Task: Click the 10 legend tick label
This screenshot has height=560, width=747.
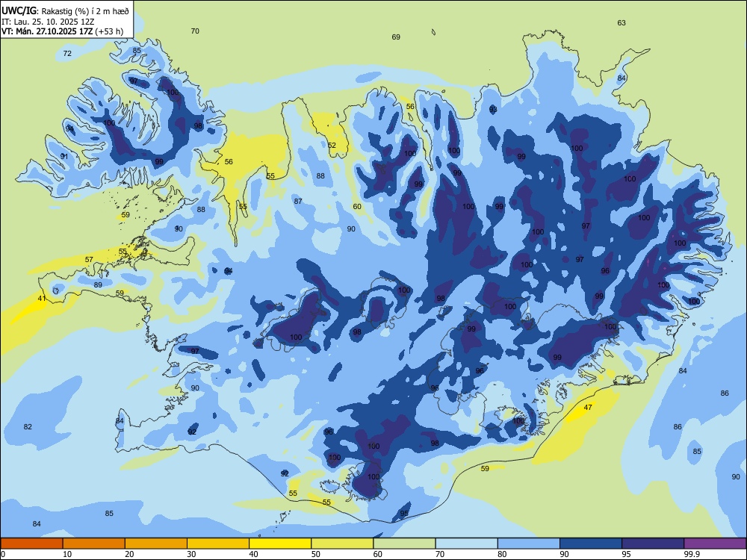Action: coord(67,554)
